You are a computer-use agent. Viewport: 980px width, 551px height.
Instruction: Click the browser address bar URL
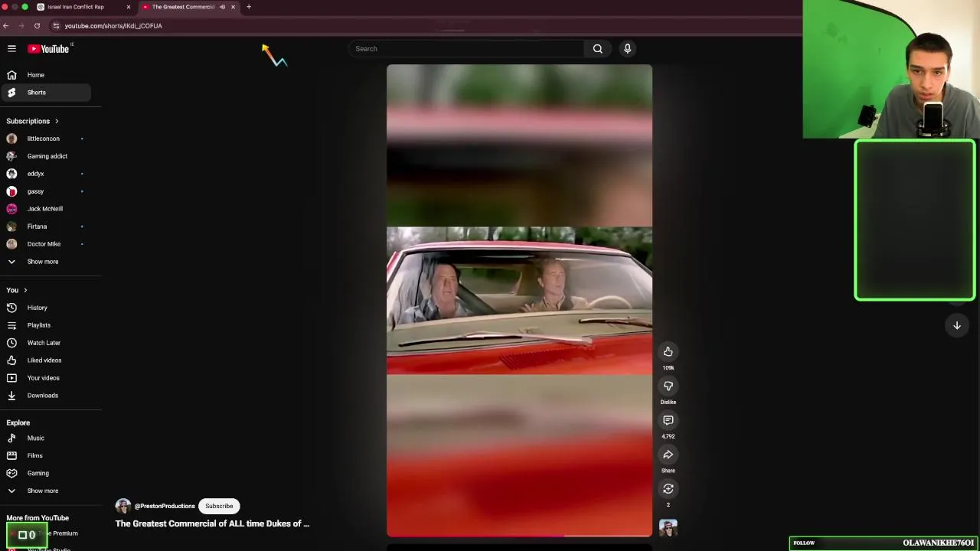pyautogui.click(x=113, y=26)
